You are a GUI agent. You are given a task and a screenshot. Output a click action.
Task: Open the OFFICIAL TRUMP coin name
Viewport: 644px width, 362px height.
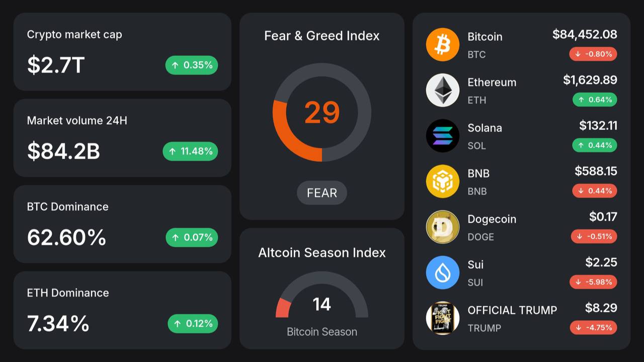pyautogui.click(x=512, y=310)
